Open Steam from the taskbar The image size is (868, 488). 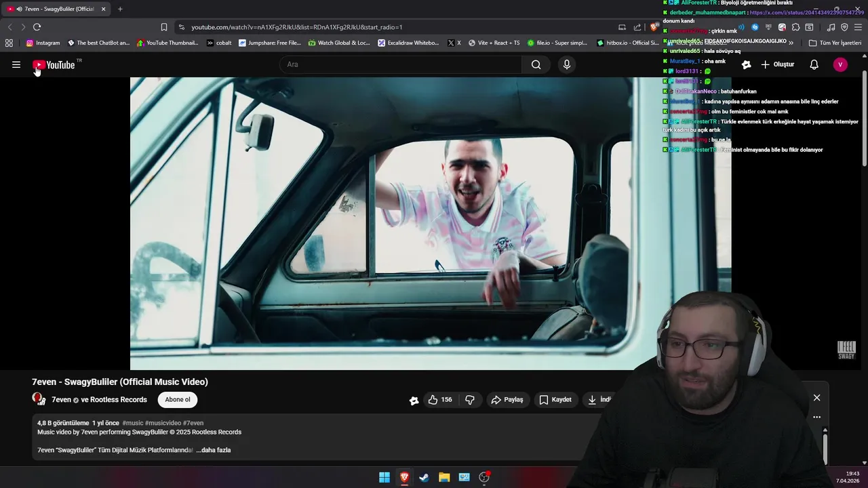[x=424, y=477]
